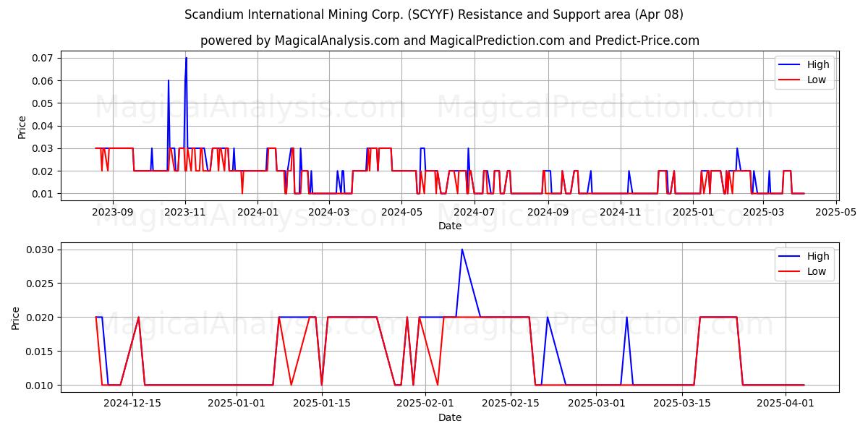
Task: Click the 2024-03 date tick label
Action: 329,212
